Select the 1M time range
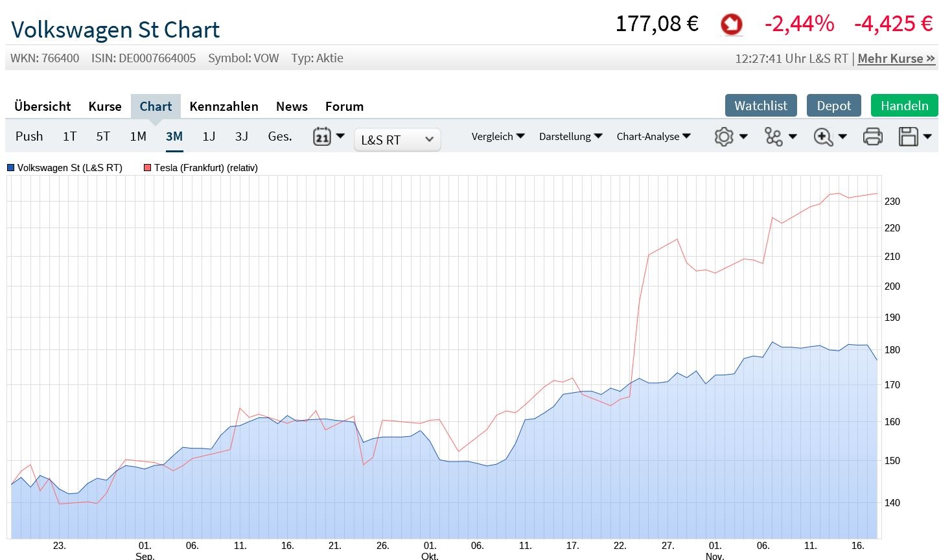 (138, 136)
